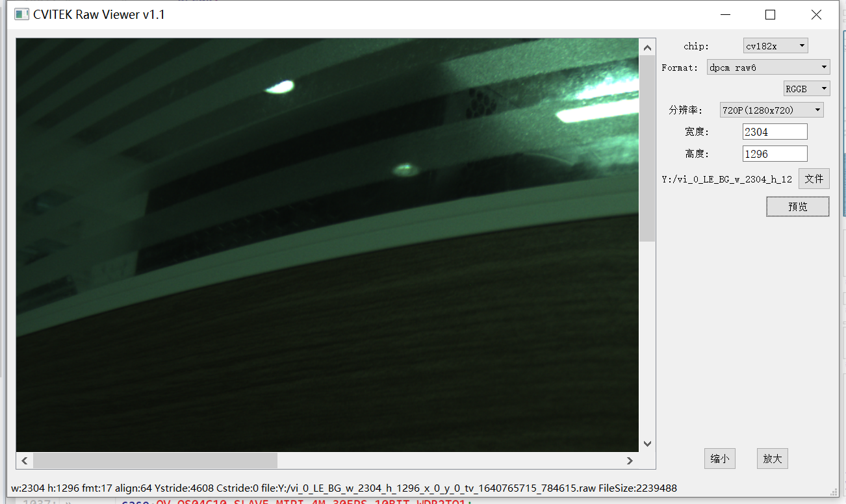Screen dimensions: 846x504
Task: Click the vertical scrollbar down arrow
Action: [647, 443]
